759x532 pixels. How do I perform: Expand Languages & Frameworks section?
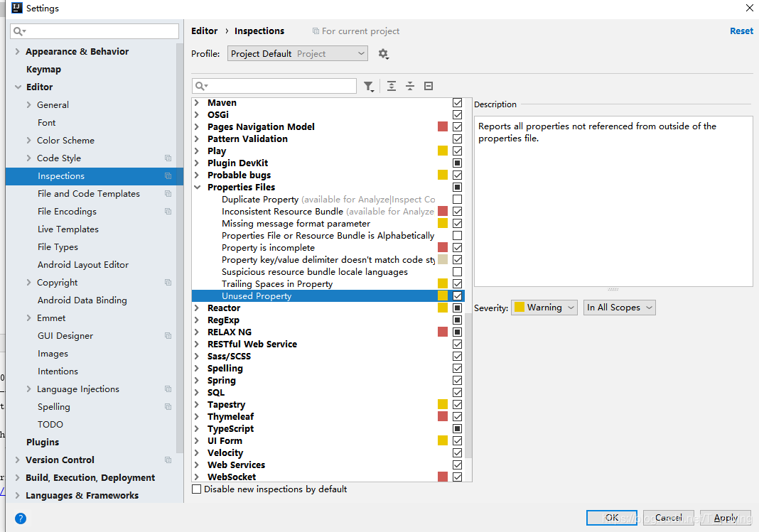tap(18, 495)
